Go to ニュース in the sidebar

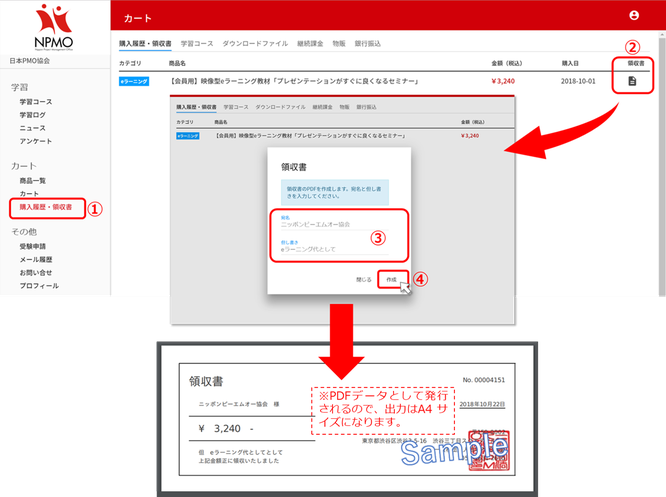[x=32, y=128]
